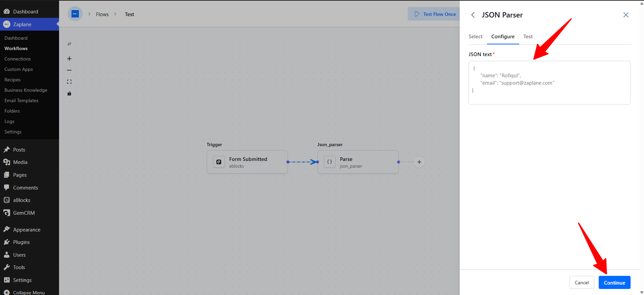Click the Test Flow Once play icon
Image resolution: width=644 pixels, height=295 pixels.
(x=417, y=14)
